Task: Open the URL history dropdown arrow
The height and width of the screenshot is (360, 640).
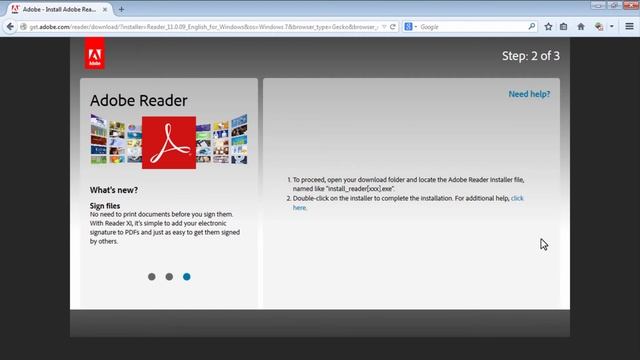Action: pos(384,27)
